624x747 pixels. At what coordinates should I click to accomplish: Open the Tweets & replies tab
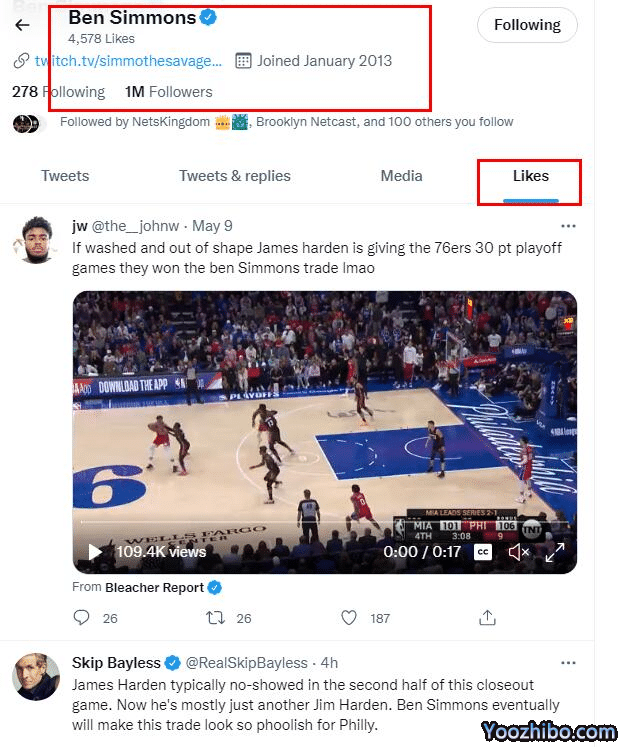coord(235,176)
